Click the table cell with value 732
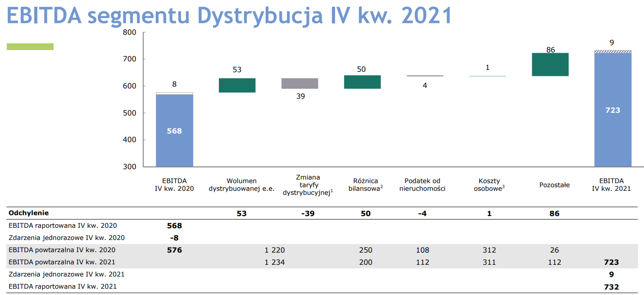The image size is (644, 295). click(611, 287)
